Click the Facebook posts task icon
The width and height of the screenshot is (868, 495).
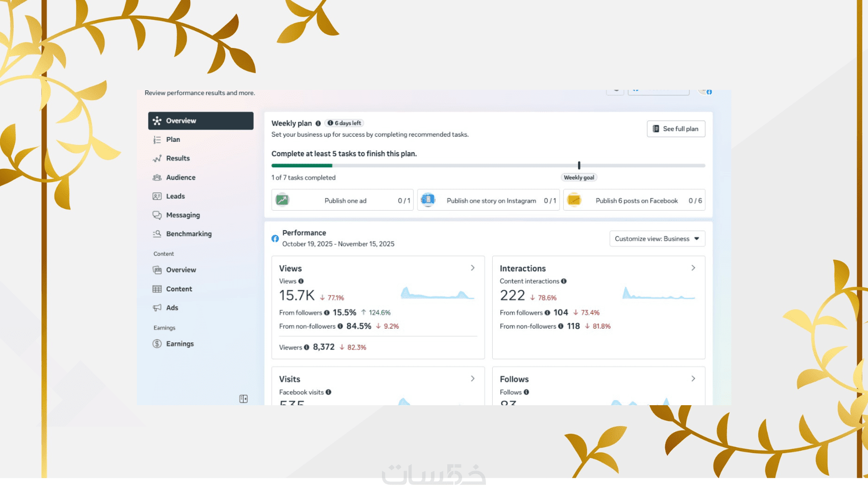coord(574,200)
